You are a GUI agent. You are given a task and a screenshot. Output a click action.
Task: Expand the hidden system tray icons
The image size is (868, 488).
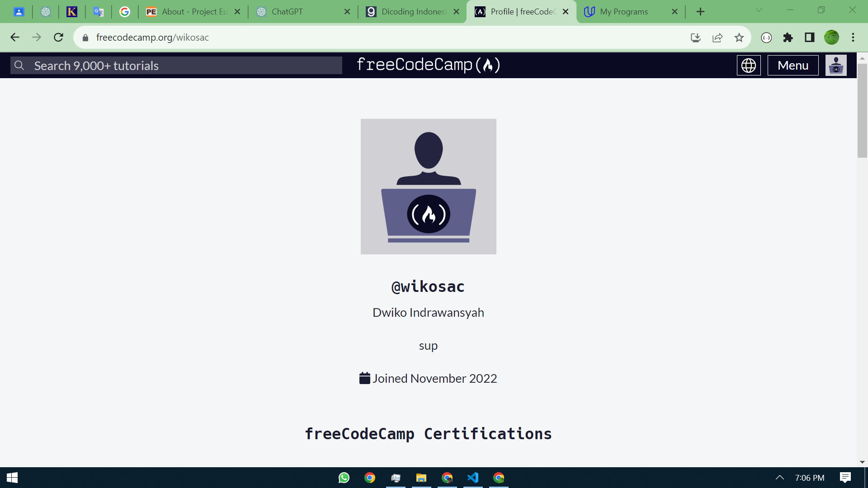coord(780,478)
